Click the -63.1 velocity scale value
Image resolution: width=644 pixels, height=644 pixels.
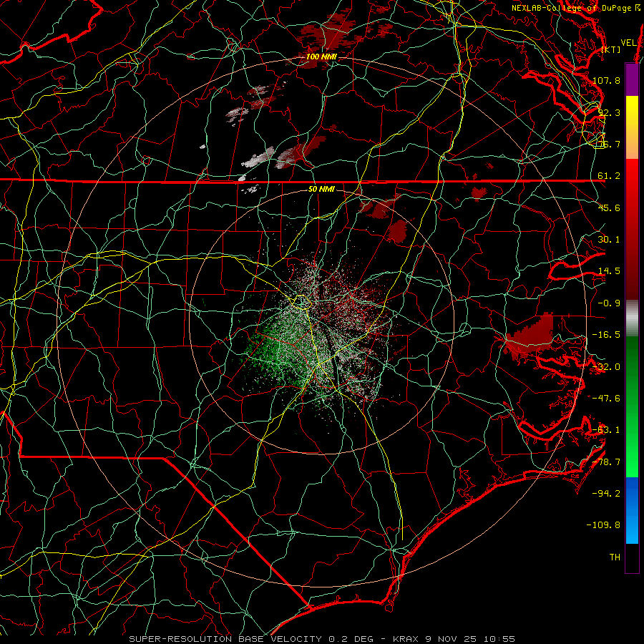click(x=607, y=430)
